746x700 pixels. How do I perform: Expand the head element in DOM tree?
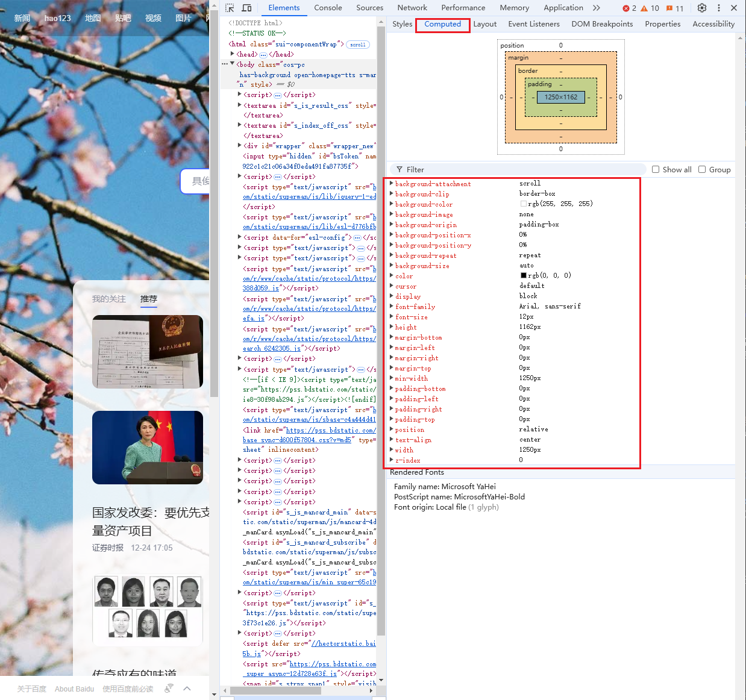click(233, 54)
